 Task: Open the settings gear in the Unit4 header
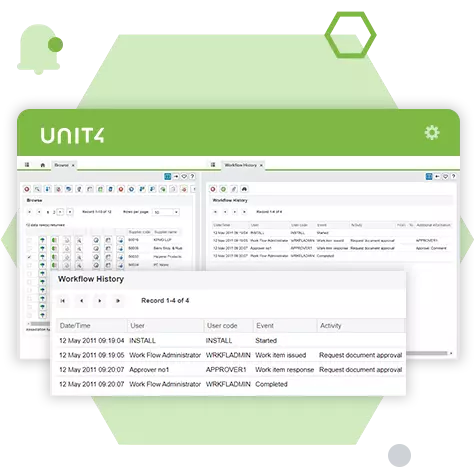(432, 133)
